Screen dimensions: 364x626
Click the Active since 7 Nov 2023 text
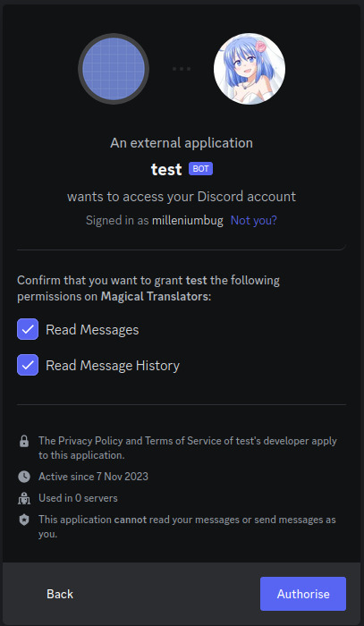(93, 477)
